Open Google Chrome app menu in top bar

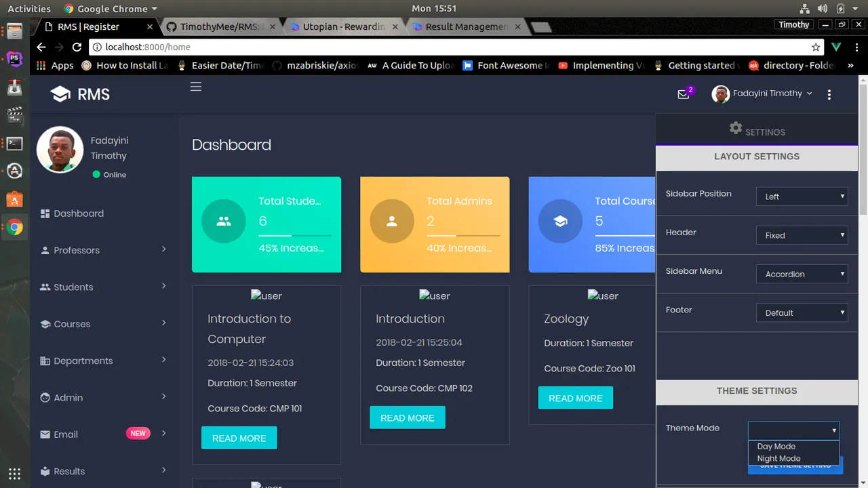pyautogui.click(x=111, y=9)
